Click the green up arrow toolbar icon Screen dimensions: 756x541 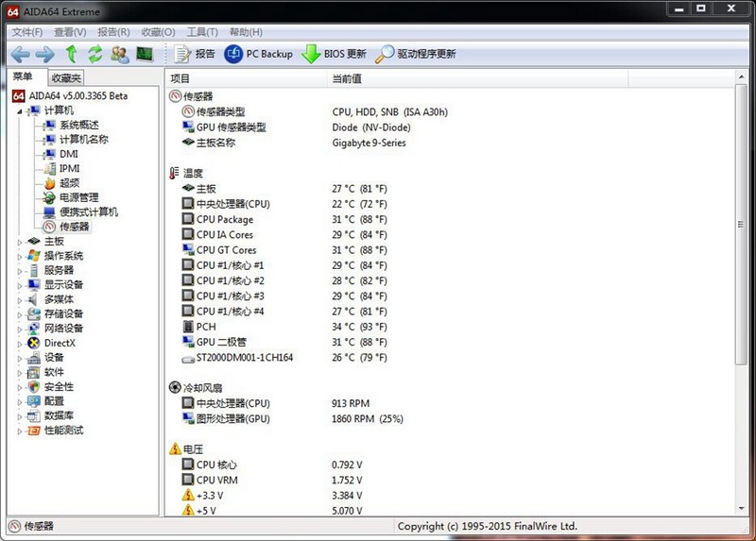coord(72,54)
